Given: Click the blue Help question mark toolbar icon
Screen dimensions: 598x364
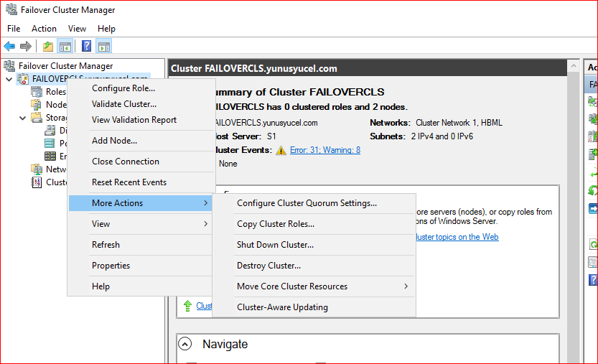Looking at the screenshot, I should click(87, 46).
